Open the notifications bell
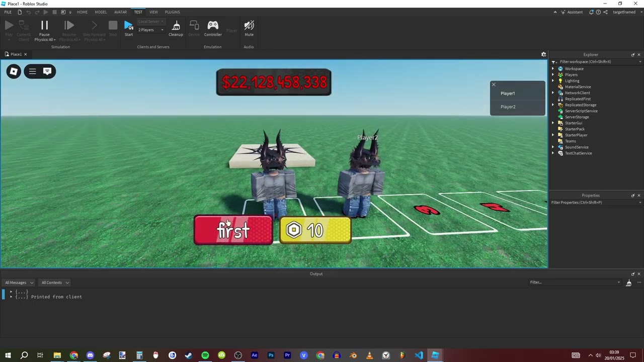The width and height of the screenshot is (644, 362). click(x=592, y=12)
